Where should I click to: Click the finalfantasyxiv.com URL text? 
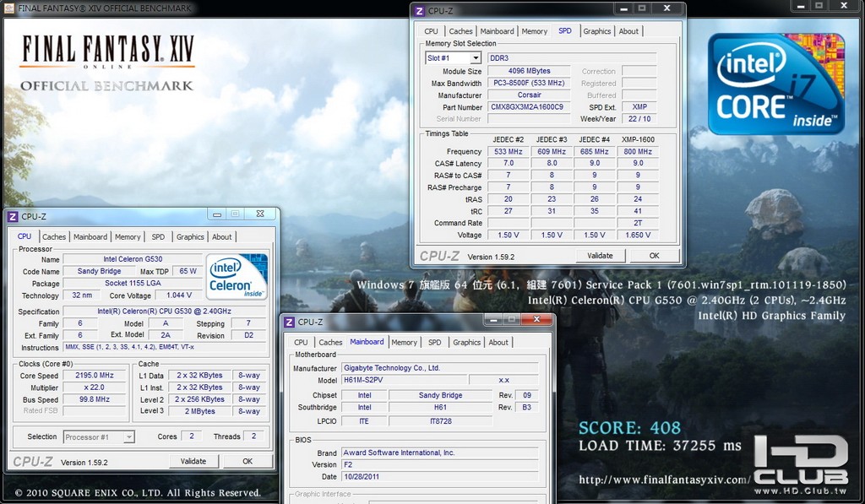(x=664, y=480)
